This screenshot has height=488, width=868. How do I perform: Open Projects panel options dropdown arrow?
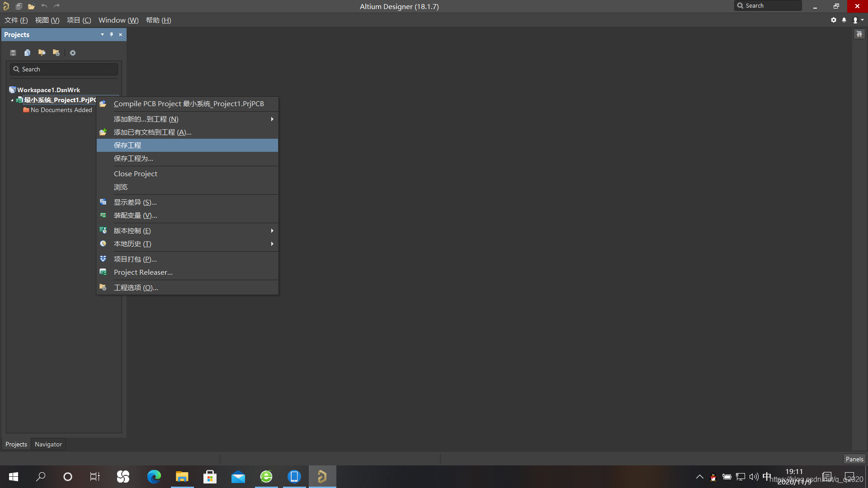point(102,34)
